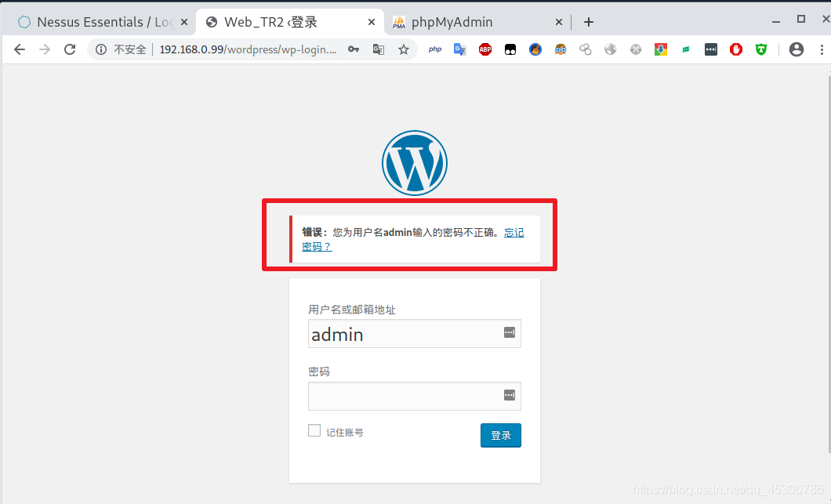Open the Adblock Plus ABP extension

coord(485,49)
